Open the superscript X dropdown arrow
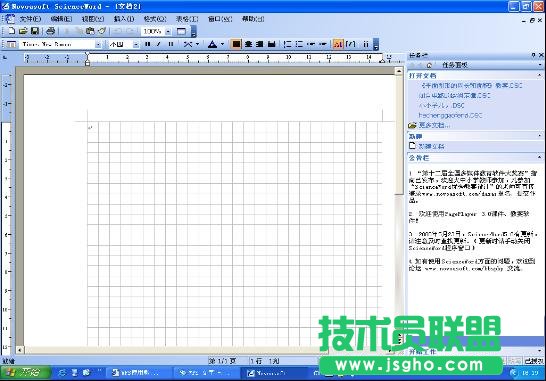546x381 pixels. [x=197, y=44]
